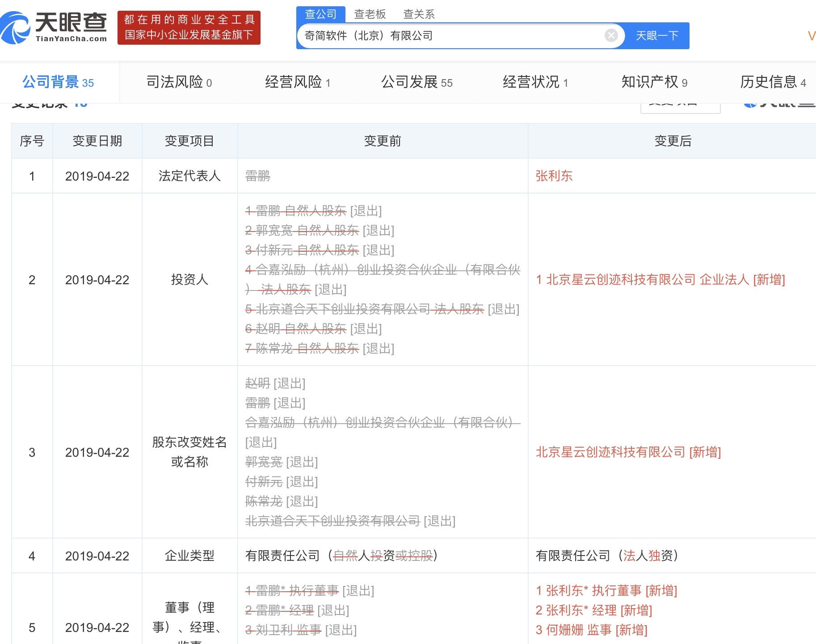This screenshot has width=816, height=644.
Task: Open the 公司发展 55 tab
Action: (x=416, y=82)
